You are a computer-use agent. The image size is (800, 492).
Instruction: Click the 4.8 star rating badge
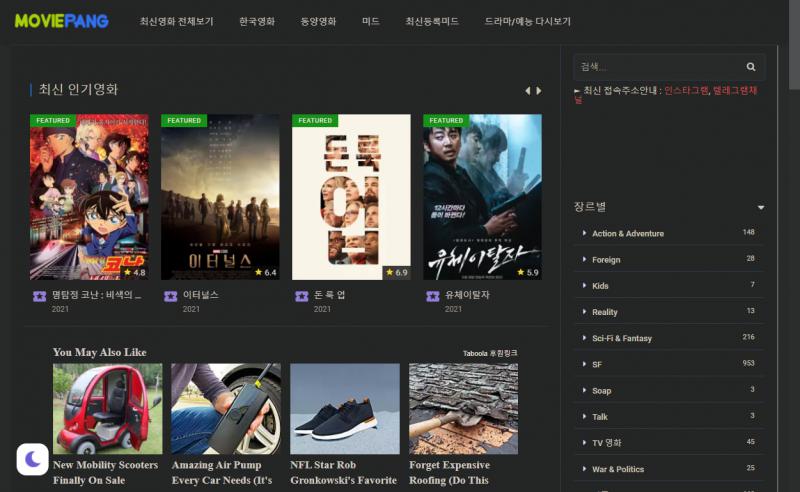[135, 273]
